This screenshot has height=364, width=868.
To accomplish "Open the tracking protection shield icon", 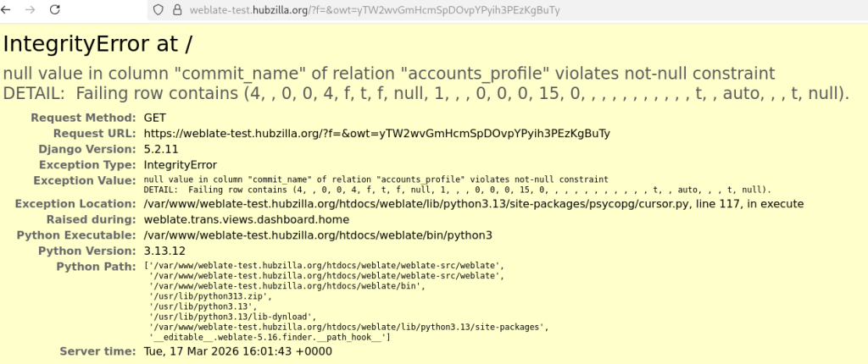I will pos(158,10).
